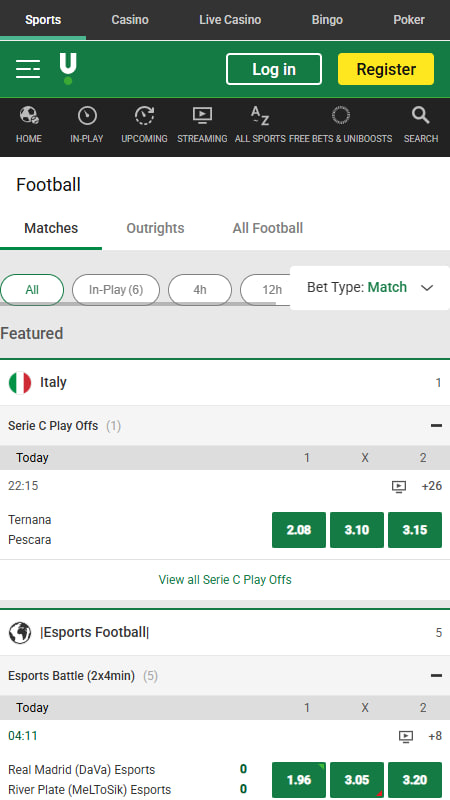Follow View all Serie C Play Offs link
450x800 pixels.
(x=225, y=580)
